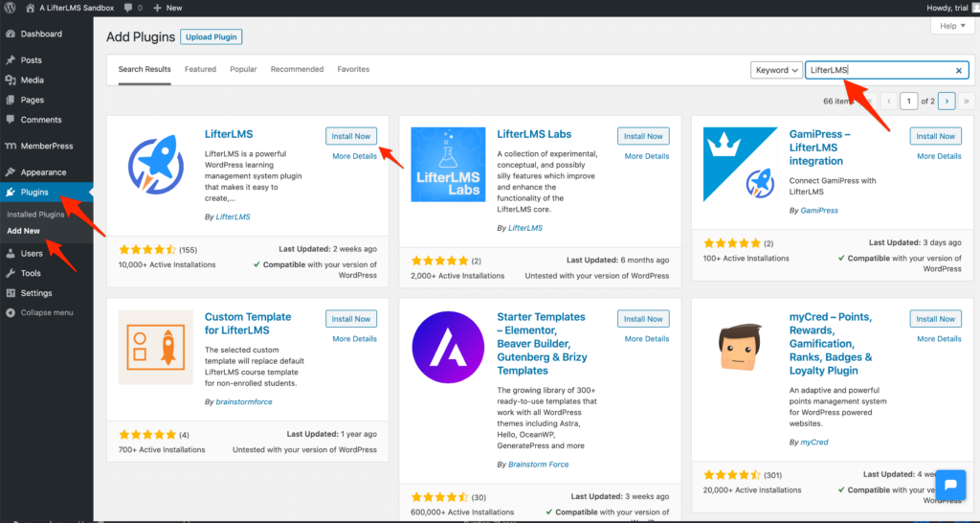Image resolution: width=980 pixels, height=523 pixels.
Task: Open Installed Plugins submenu item
Action: pos(35,214)
